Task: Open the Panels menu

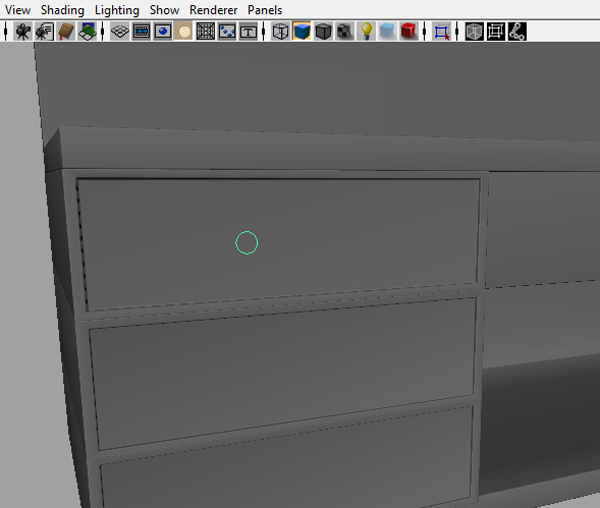Action: click(x=265, y=10)
